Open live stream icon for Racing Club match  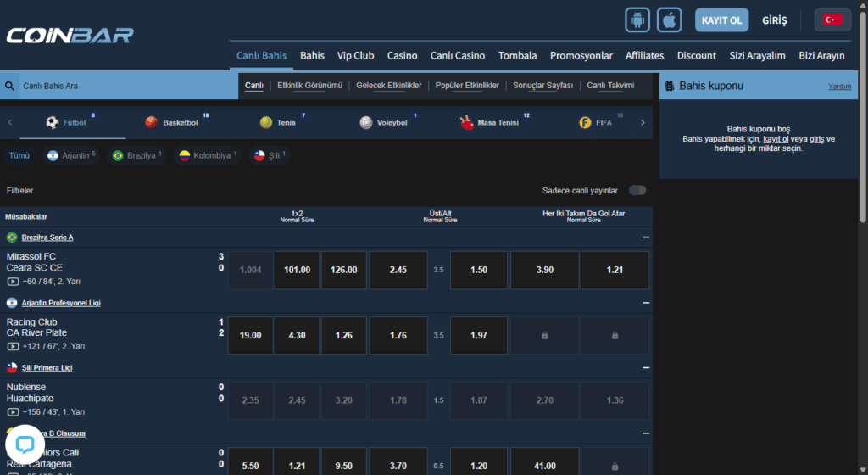click(x=13, y=347)
